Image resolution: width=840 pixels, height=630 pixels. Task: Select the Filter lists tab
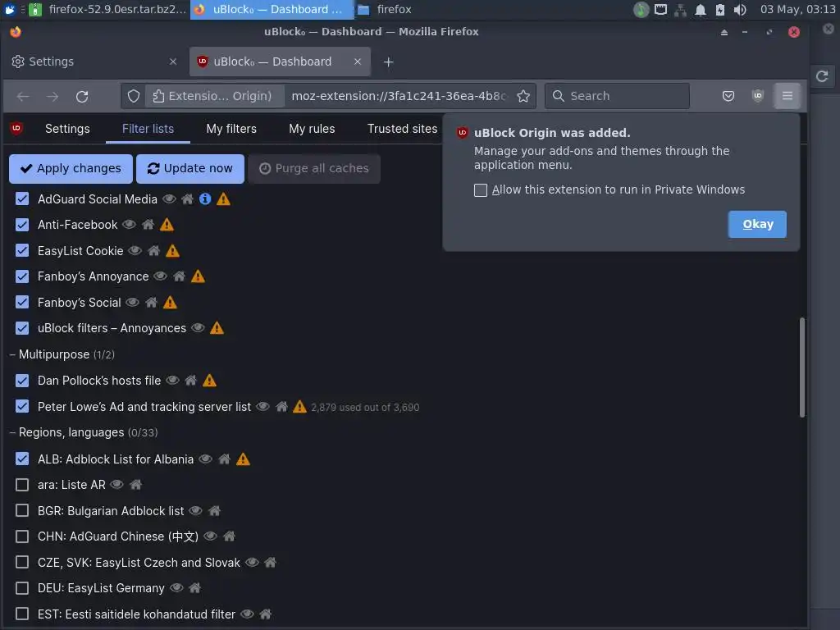tap(148, 129)
